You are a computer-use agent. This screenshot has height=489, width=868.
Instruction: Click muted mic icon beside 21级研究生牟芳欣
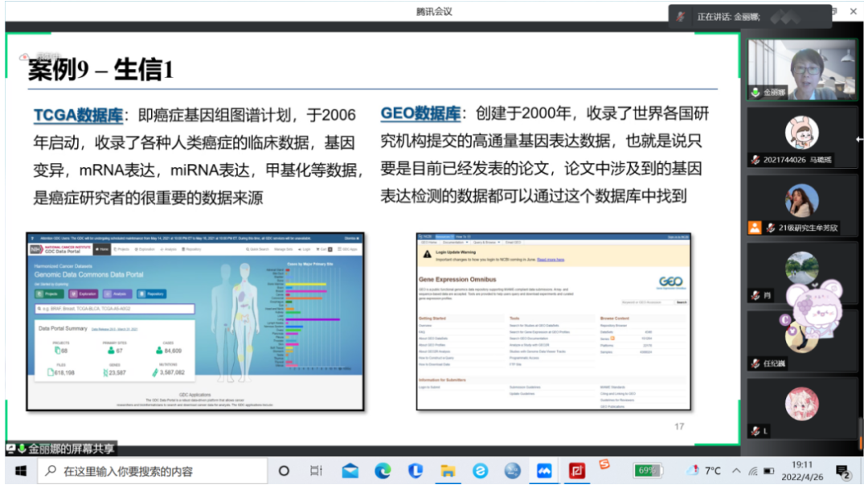tap(771, 228)
